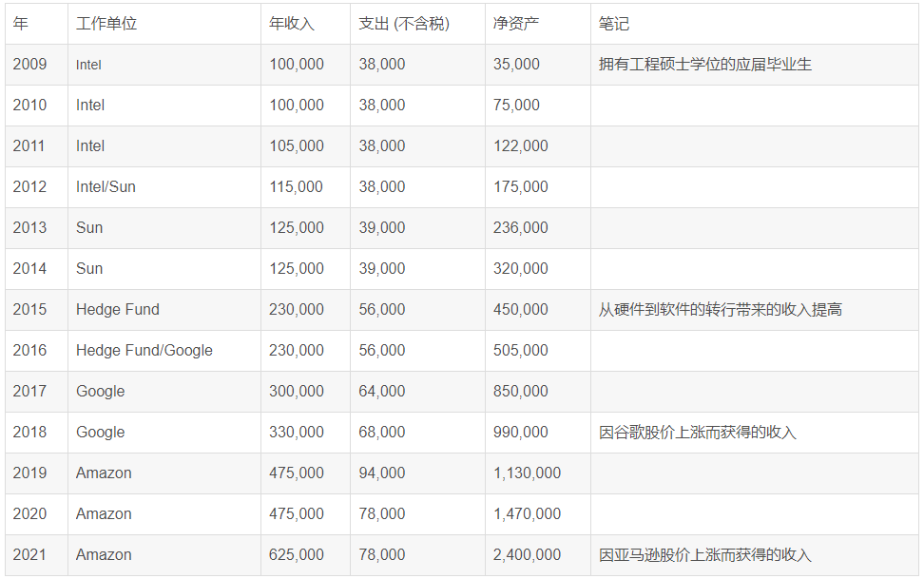Click the Intel/Sun employer cell
Viewport: 924px width, 579px height.
coord(106,187)
